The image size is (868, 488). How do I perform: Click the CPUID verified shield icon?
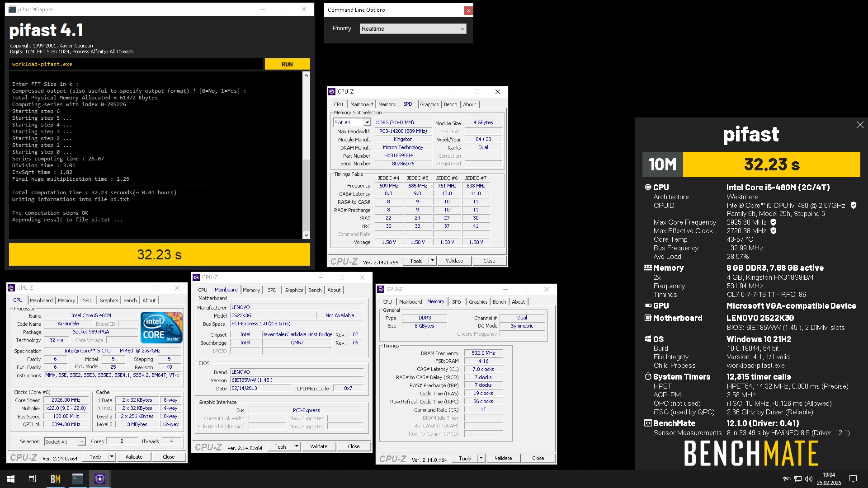tap(854, 205)
